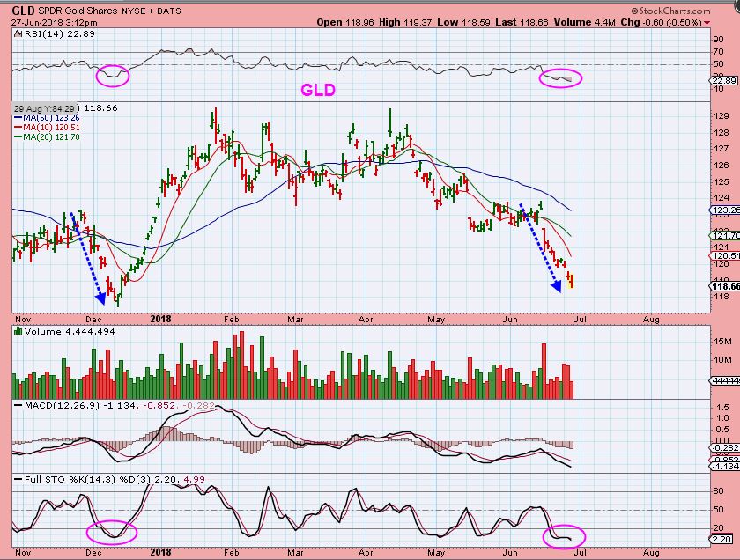Click the Open 118.96 value in header
The image size is (740, 560).
[x=346, y=22]
